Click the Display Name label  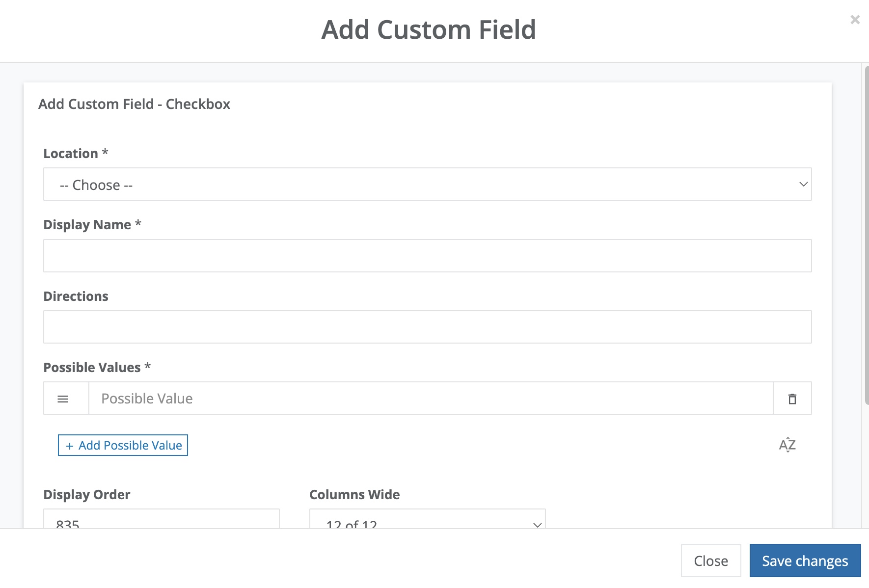click(92, 225)
